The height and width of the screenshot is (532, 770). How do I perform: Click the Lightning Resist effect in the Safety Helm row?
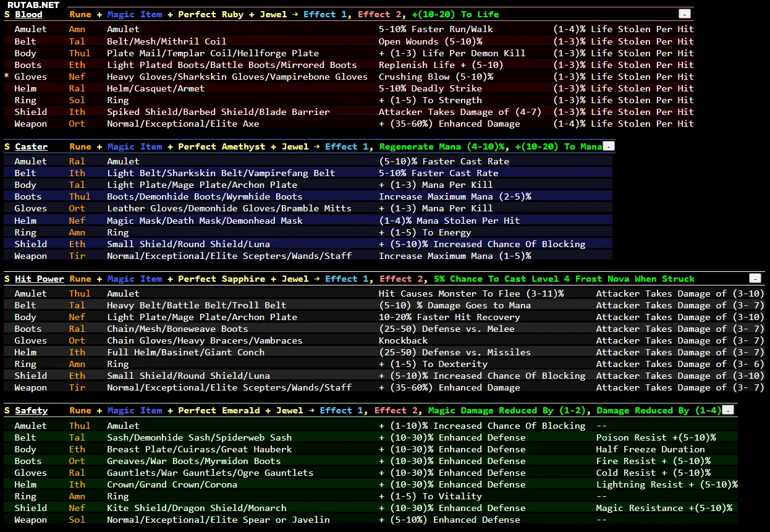pyautogui.click(x=666, y=484)
